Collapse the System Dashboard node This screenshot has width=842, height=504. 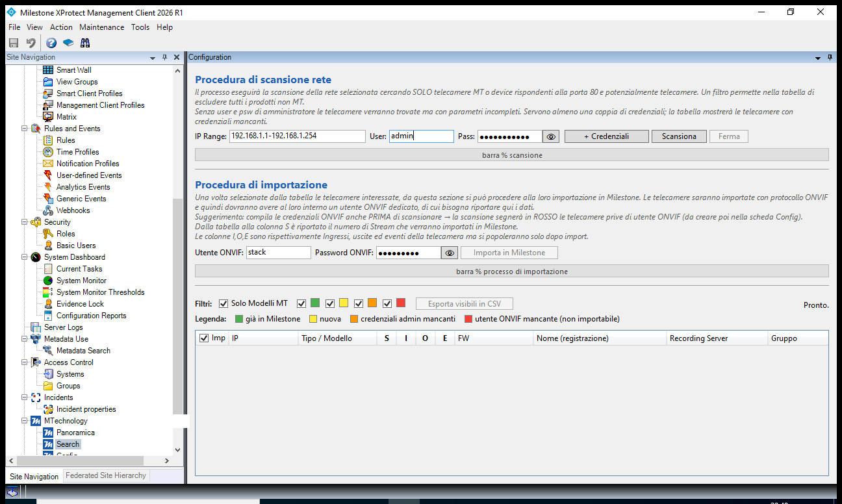click(25, 257)
